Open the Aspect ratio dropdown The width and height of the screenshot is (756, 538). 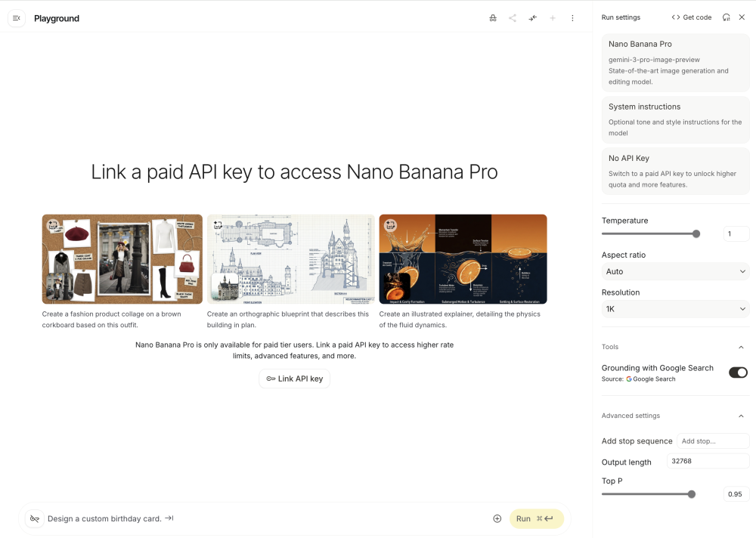[x=675, y=271]
